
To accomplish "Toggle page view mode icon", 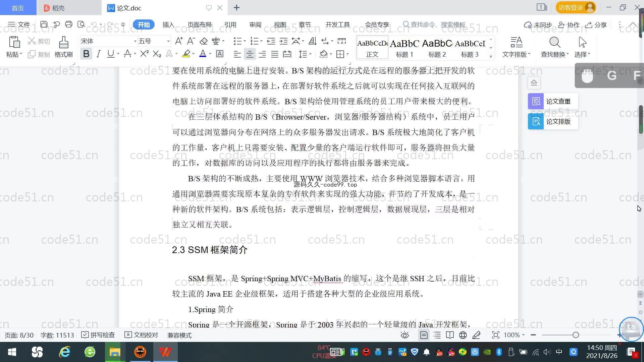I will point(424,335).
